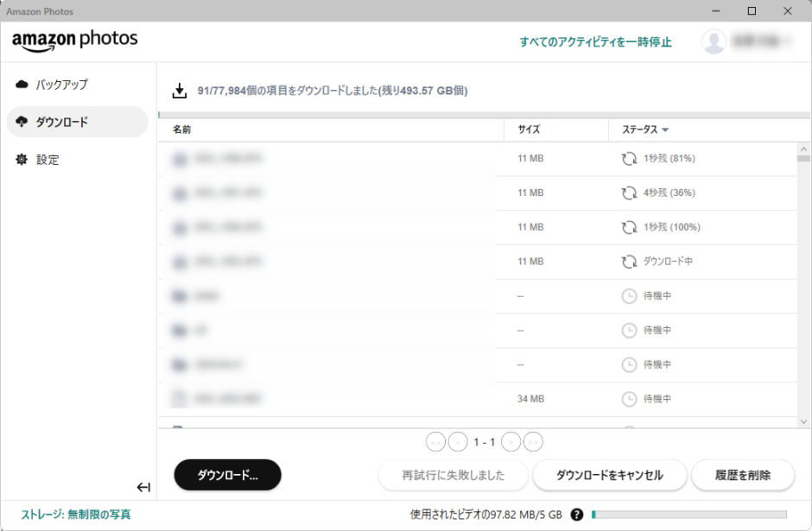Click the clock icon on first 待機中 row
The height and width of the screenshot is (531, 812).
[629, 296]
